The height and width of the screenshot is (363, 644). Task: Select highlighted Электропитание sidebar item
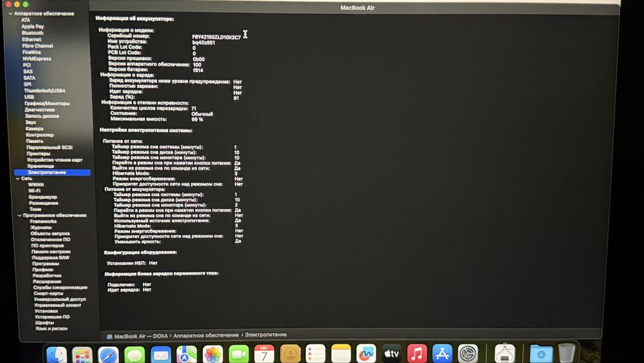pyautogui.click(x=52, y=173)
